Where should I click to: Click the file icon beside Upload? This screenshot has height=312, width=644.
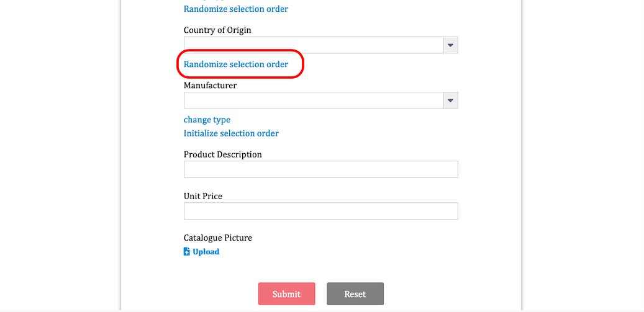[x=187, y=252]
